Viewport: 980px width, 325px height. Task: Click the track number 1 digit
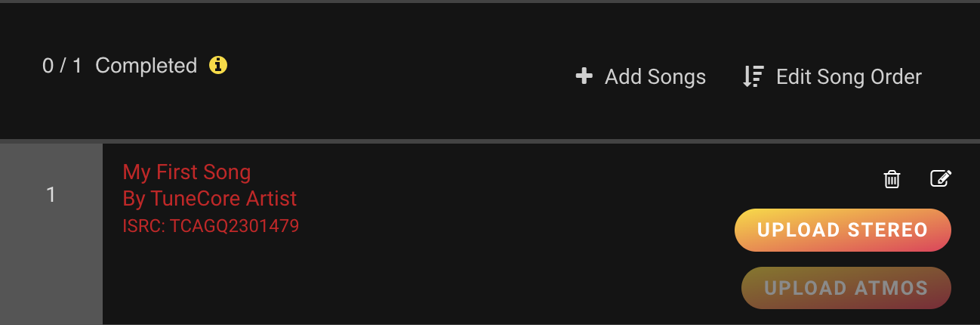pyautogui.click(x=51, y=195)
